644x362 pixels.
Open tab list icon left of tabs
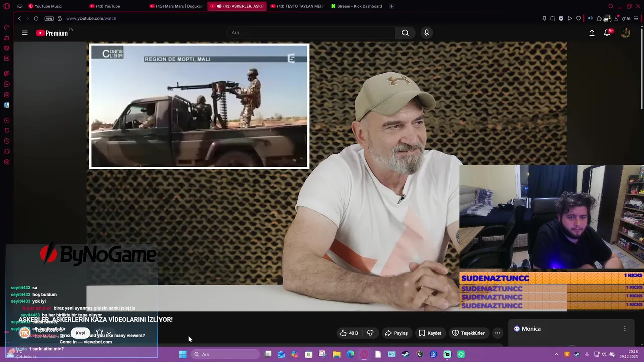(20, 6)
